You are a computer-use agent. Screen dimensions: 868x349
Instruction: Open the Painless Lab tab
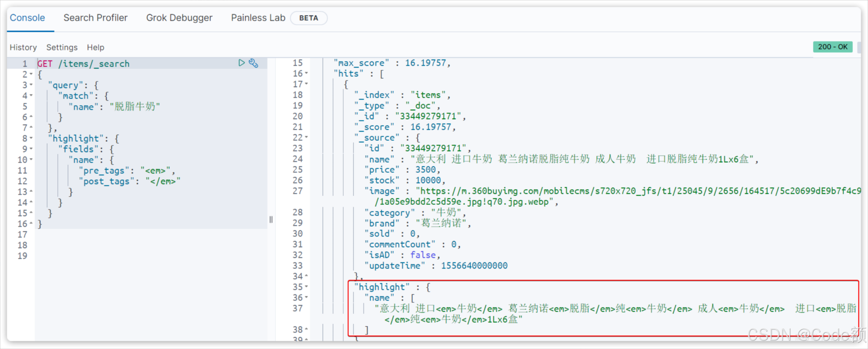[258, 18]
